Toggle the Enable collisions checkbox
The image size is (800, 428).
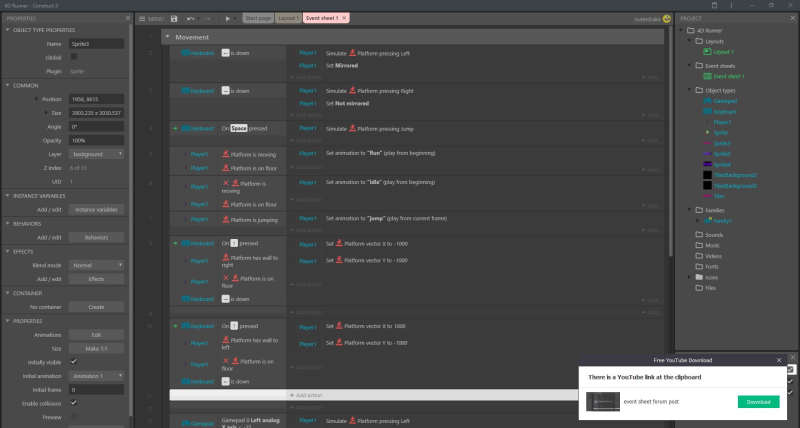tap(74, 403)
